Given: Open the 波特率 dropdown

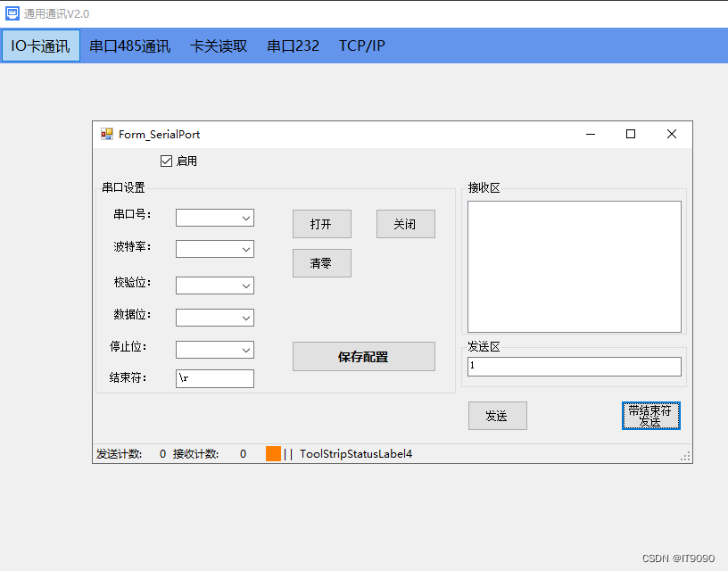Looking at the screenshot, I should tap(215, 249).
